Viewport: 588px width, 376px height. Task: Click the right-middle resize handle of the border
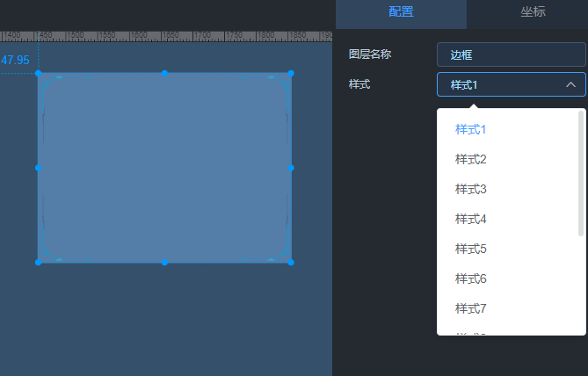(291, 167)
